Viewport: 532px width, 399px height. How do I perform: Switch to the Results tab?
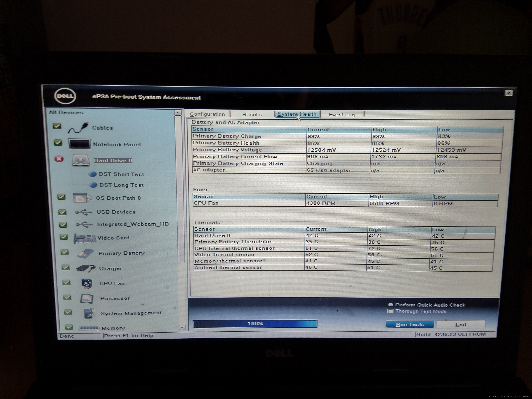[252, 115]
